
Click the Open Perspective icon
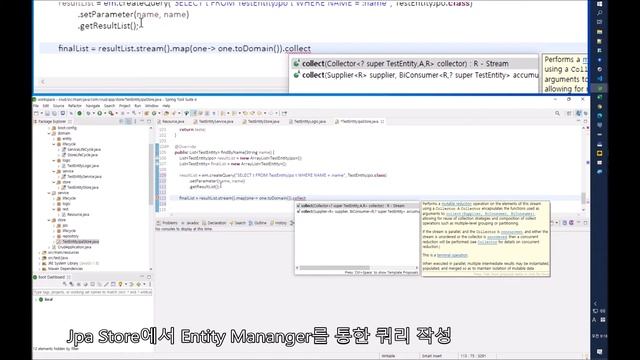[x=569, y=113]
